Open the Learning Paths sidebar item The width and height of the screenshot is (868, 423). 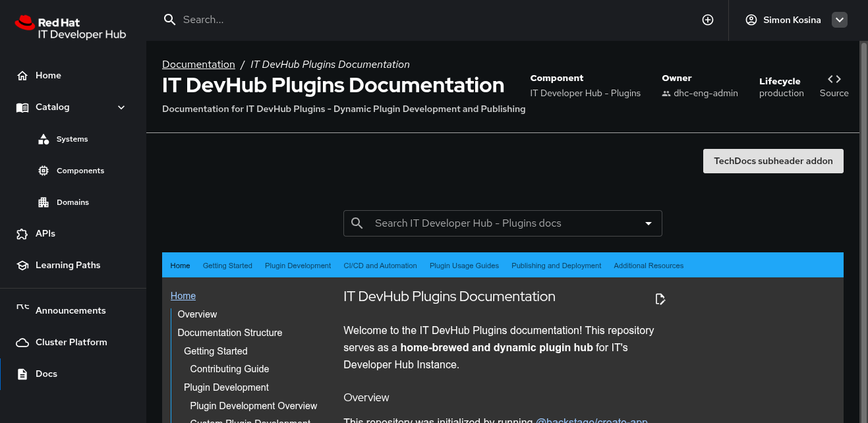coord(73,266)
